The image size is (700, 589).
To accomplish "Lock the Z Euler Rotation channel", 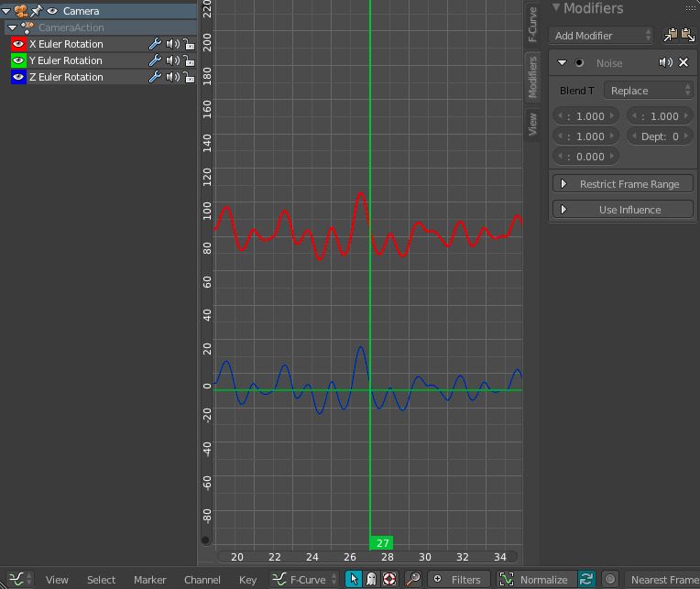I will click(189, 77).
